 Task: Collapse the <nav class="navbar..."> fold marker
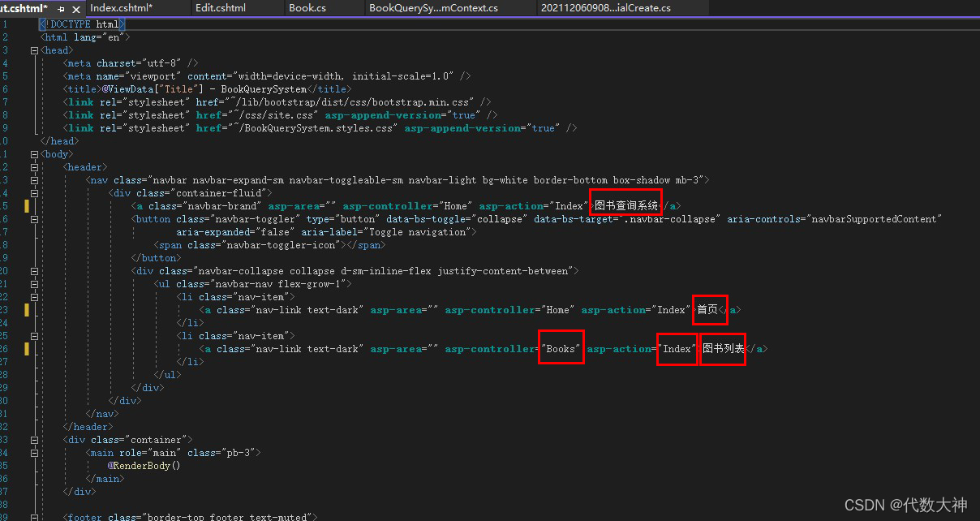tap(34, 180)
